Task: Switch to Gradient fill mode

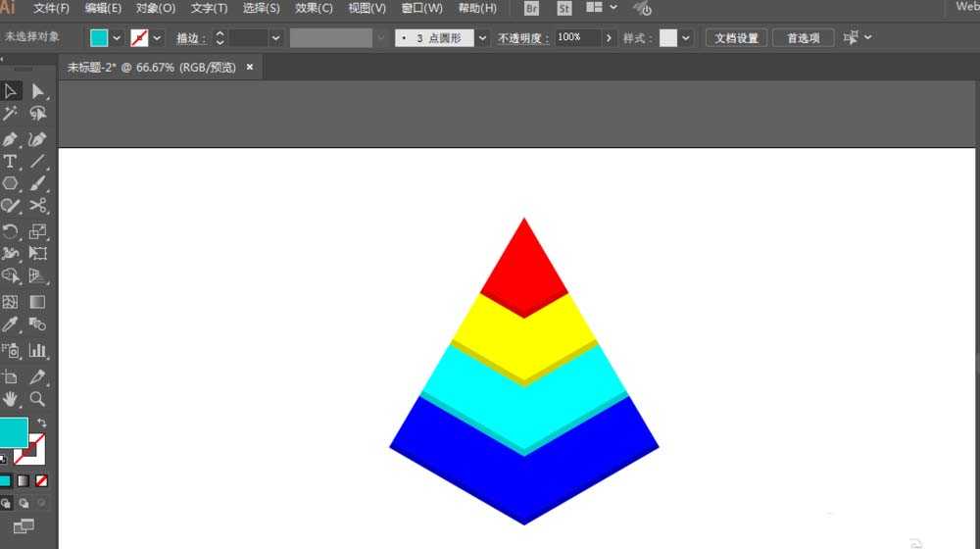Action: (x=24, y=480)
